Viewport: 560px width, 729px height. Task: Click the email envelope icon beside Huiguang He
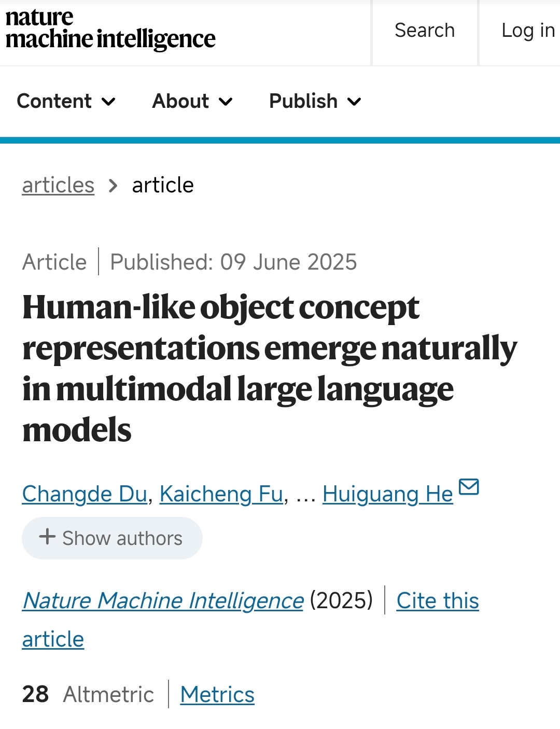click(x=469, y=487)
